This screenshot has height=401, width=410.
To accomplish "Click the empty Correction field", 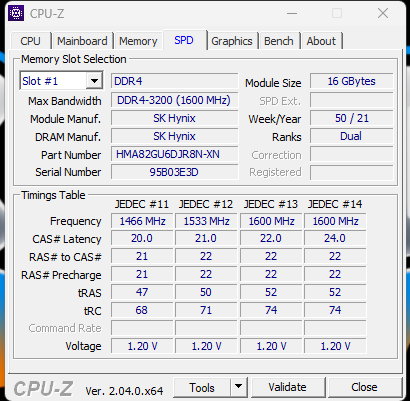I will pos(351,154).
